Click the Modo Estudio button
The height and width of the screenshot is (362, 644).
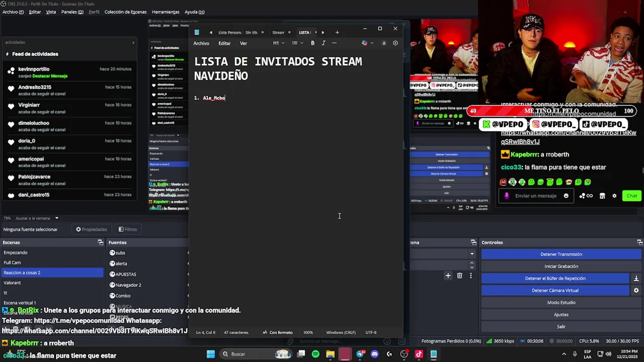click(561, 303)
